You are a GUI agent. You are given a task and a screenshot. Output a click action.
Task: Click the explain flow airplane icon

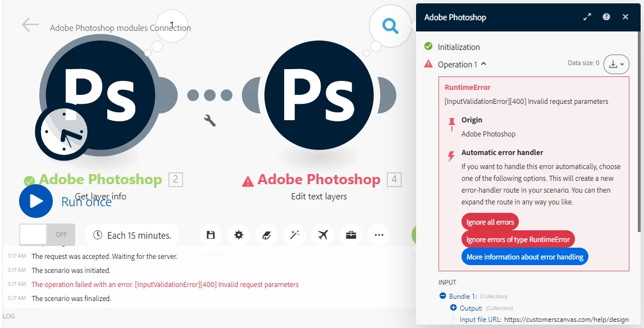click(323, 235)
